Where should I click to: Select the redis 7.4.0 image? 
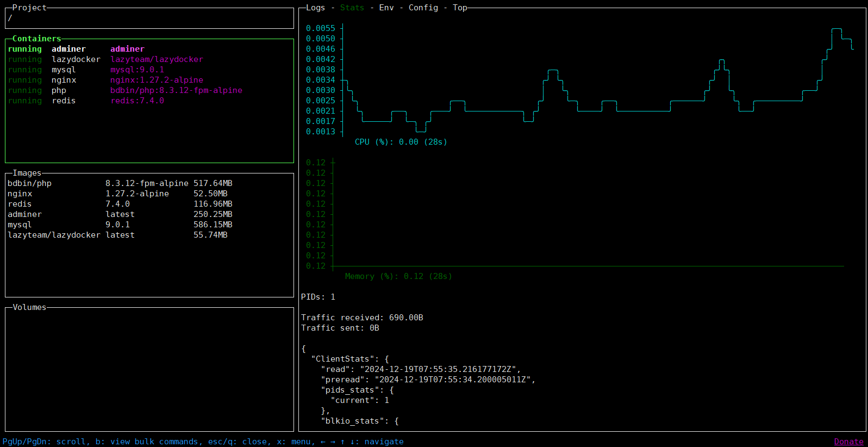(149, 204)
